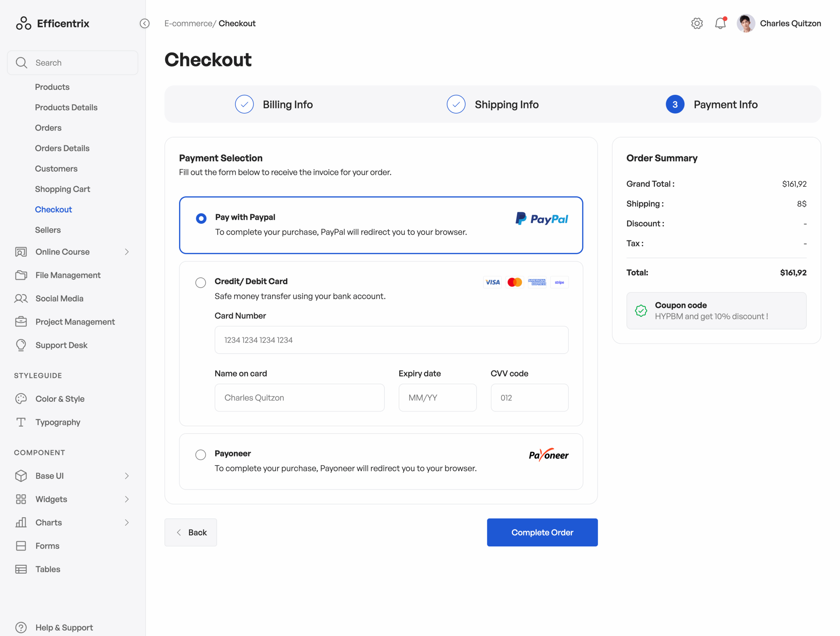Click the Card Number input field

click(x=391, y=340)
